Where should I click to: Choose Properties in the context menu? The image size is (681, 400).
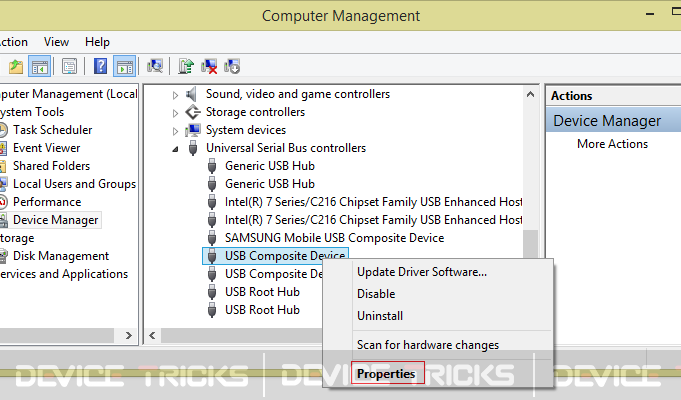point(386,374)
